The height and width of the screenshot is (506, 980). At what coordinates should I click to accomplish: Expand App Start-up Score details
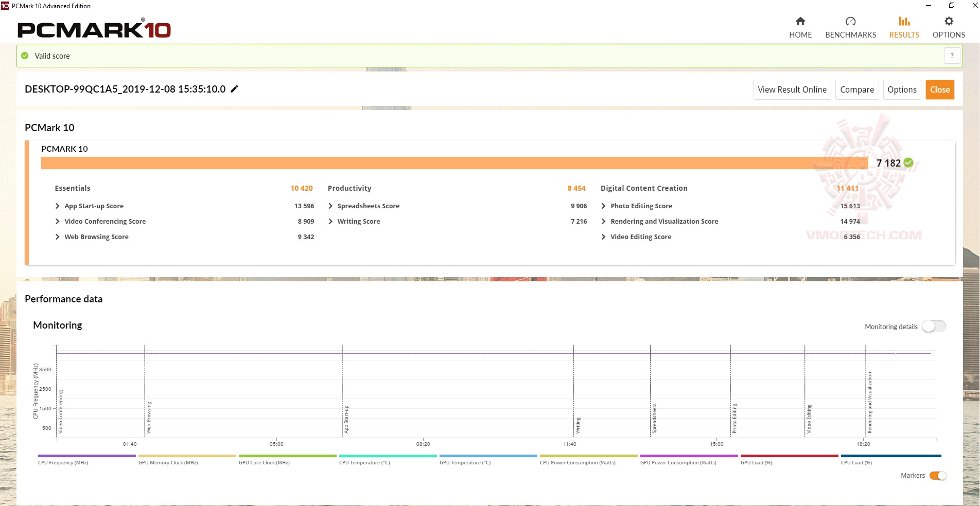(58, 206)
